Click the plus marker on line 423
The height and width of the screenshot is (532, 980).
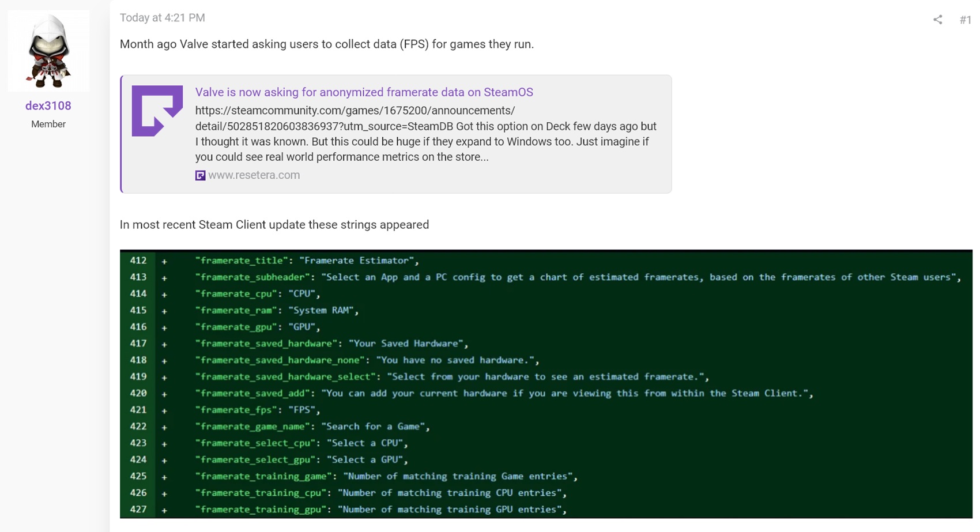[x=164, y=444]
